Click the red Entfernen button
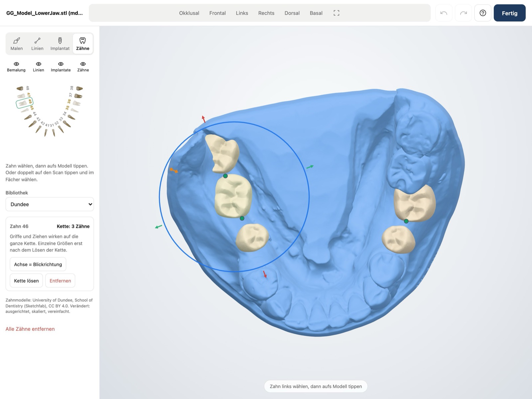The width and height of the screenshot is (532, 399). coord(60,281)
